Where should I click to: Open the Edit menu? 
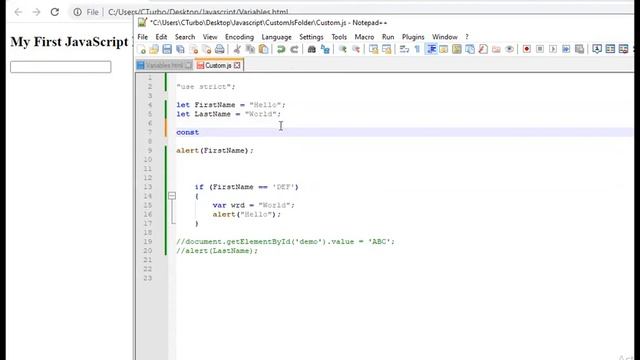click(161, 37)
